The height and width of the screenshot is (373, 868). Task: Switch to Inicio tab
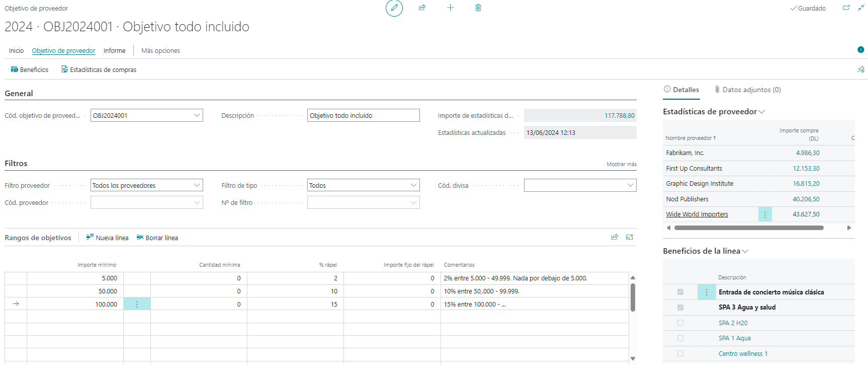[16, 50]
